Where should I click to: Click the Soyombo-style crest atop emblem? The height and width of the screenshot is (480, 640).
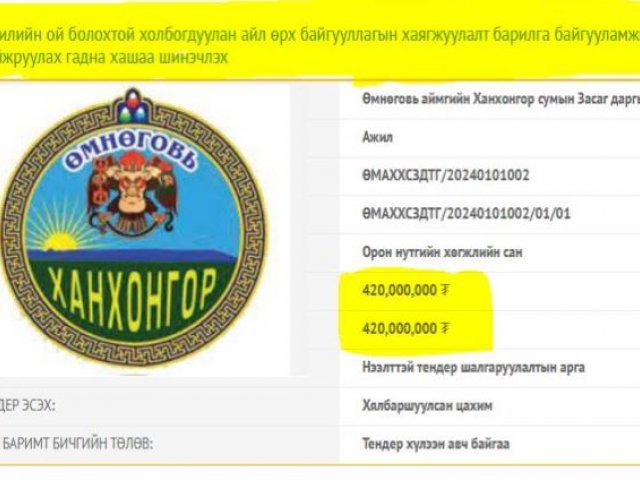point(133,106)
